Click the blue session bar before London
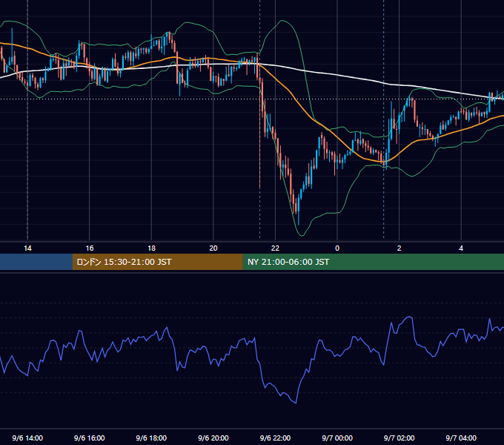 (36, 262)
